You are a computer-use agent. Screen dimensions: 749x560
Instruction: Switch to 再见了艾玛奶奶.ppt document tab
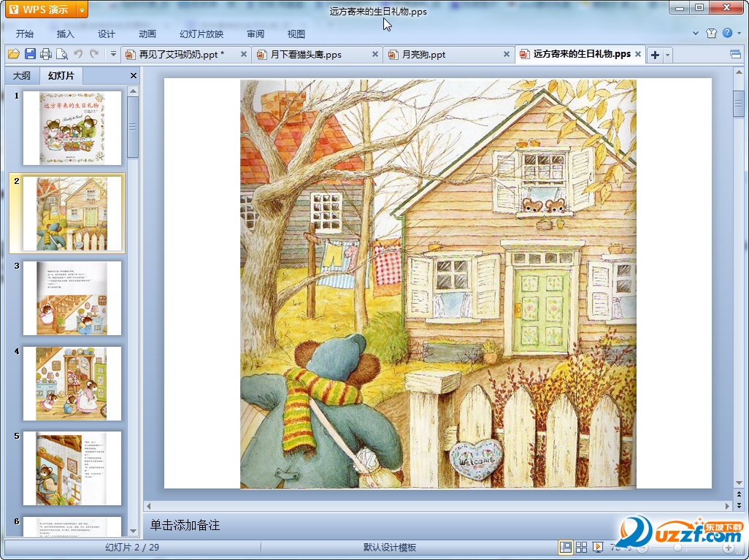click(182, 55)
